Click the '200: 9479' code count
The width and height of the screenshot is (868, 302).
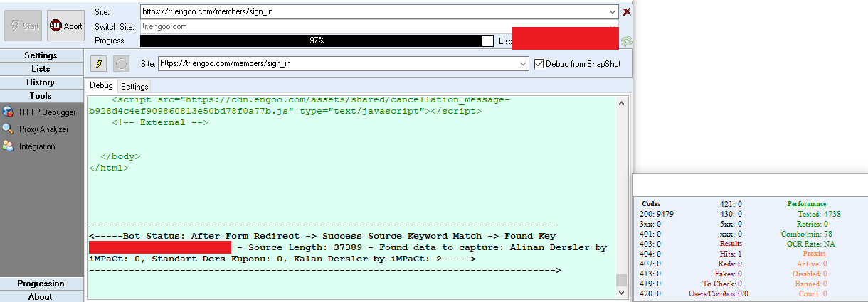(657, 214)
